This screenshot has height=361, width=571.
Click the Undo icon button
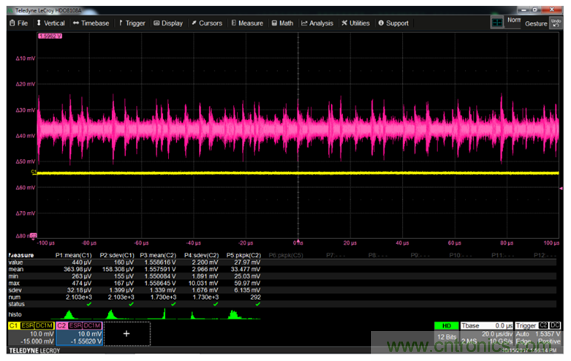pyautogui.click(x=556, y=23)
